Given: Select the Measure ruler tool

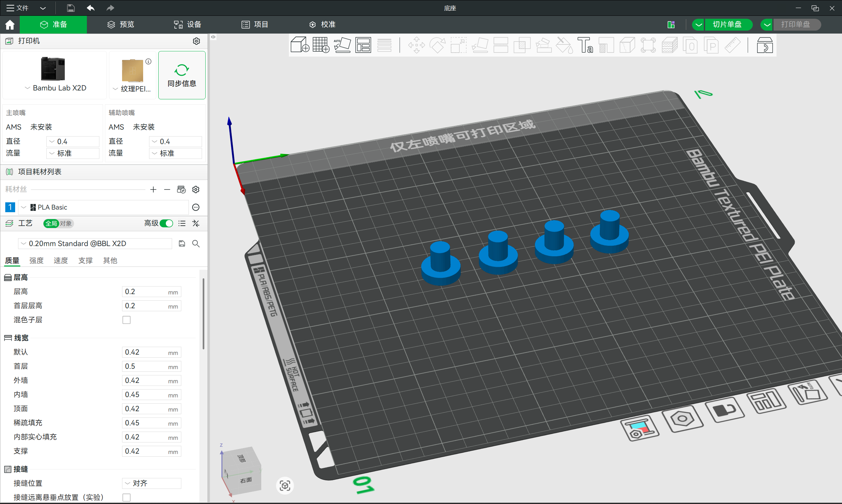Looking at the screenshot, I should tap(732, 45).
